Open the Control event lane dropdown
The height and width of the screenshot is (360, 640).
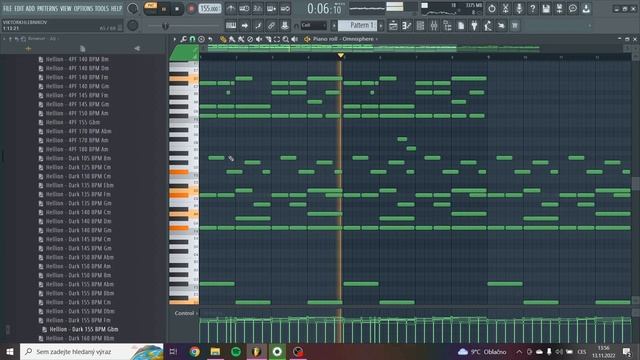tap(186, 313)
